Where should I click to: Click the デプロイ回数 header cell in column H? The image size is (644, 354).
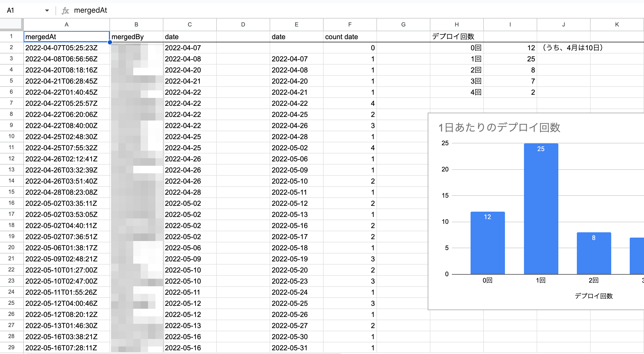point(457,37)
